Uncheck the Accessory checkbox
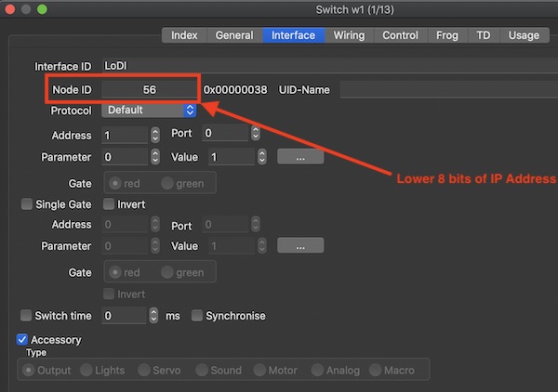The width and height of the screenshot is (558, 392). 23,340
